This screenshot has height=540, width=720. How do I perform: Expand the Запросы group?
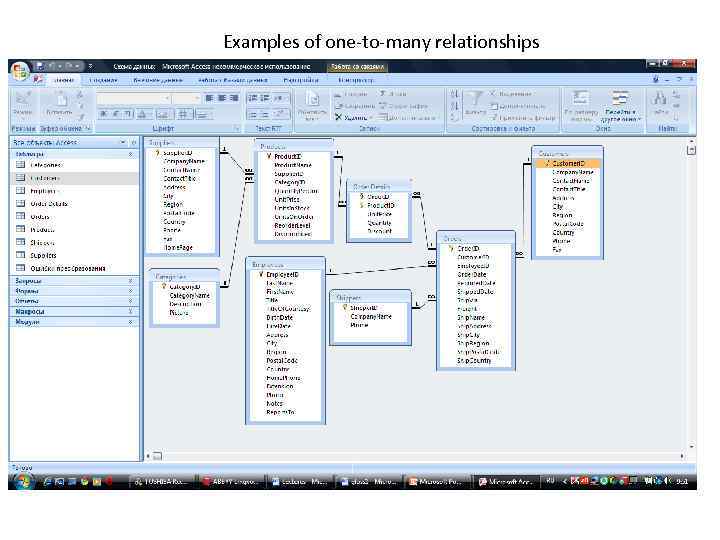click(x=130, y=281)
